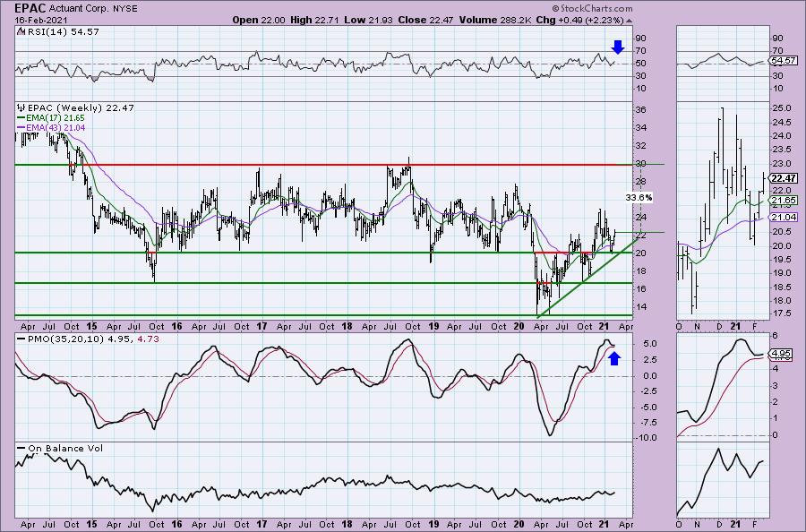The width and height of the screenshot is (806, 532).
Task: Click the RSI(14) 54.57 indicator label
Action: (62, 31)
